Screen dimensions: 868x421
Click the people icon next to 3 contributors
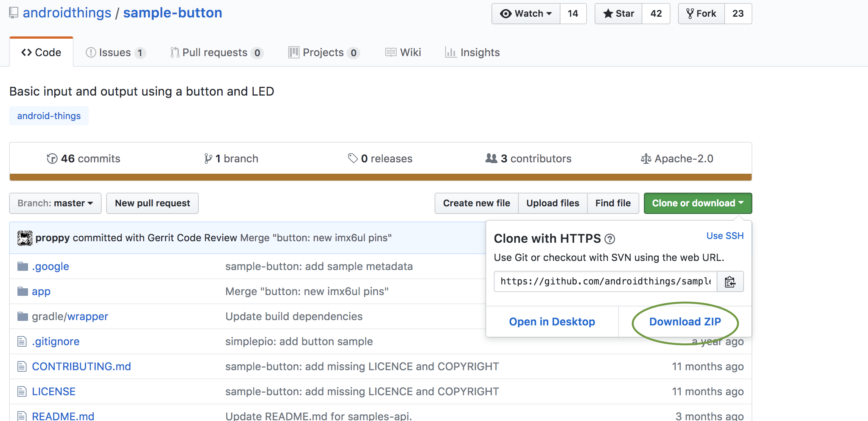491,158
